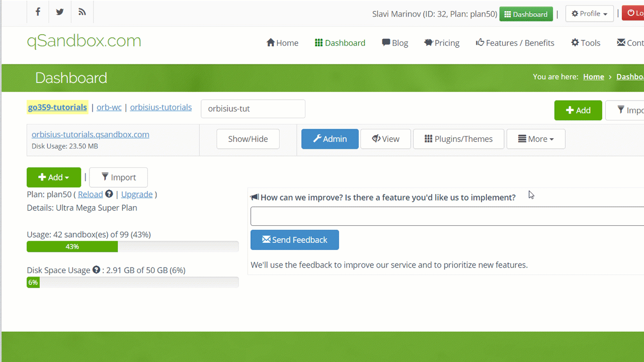The image size is (644, 362).
Task: Open Plugins/Themes button
Action: click(x=458, y=139)
